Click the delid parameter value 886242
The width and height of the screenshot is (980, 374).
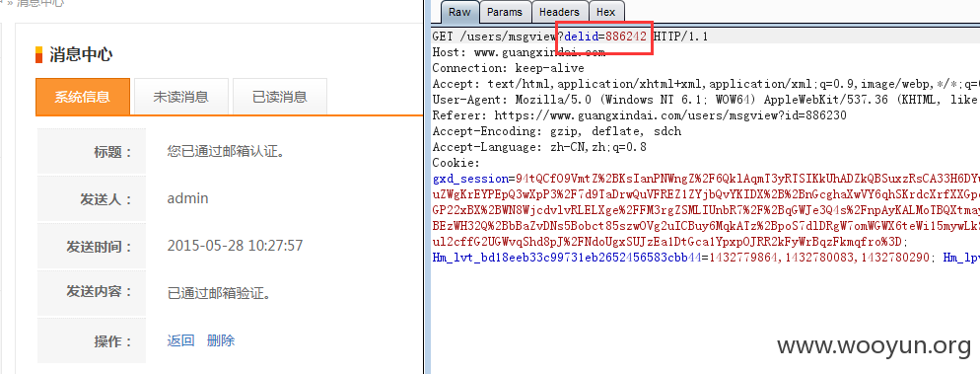[x=626, y=37]
